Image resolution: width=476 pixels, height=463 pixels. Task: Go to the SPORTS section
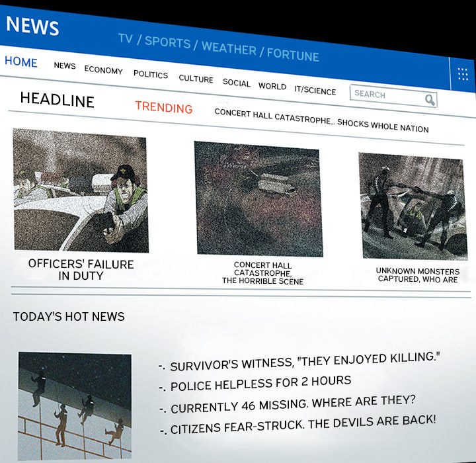tap(167, 42)
